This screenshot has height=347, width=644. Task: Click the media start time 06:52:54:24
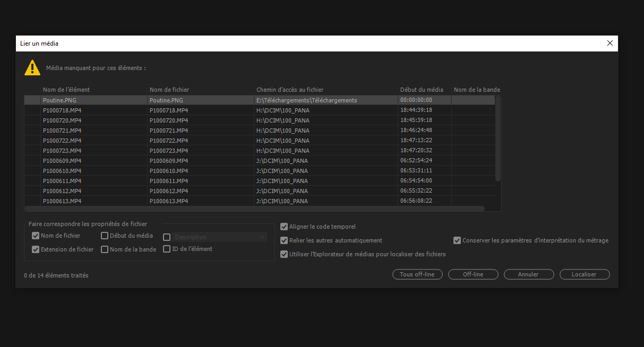coord(416,161)
